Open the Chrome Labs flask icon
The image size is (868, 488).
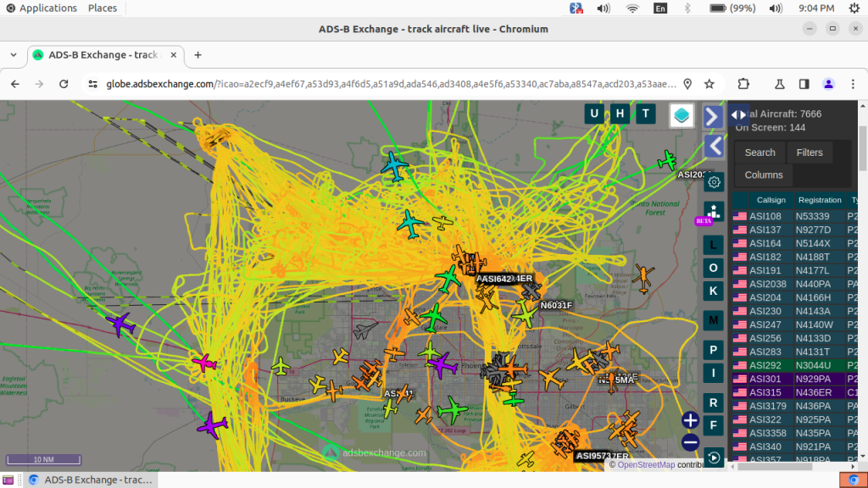click(x=780, y=84)
